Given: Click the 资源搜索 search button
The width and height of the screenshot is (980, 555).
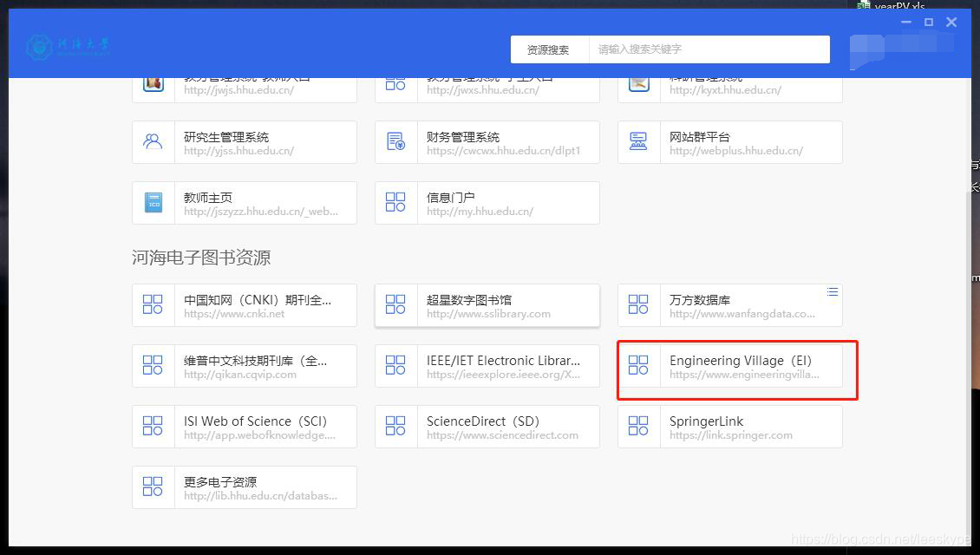Looking at the screenshot, I should 549,49.
